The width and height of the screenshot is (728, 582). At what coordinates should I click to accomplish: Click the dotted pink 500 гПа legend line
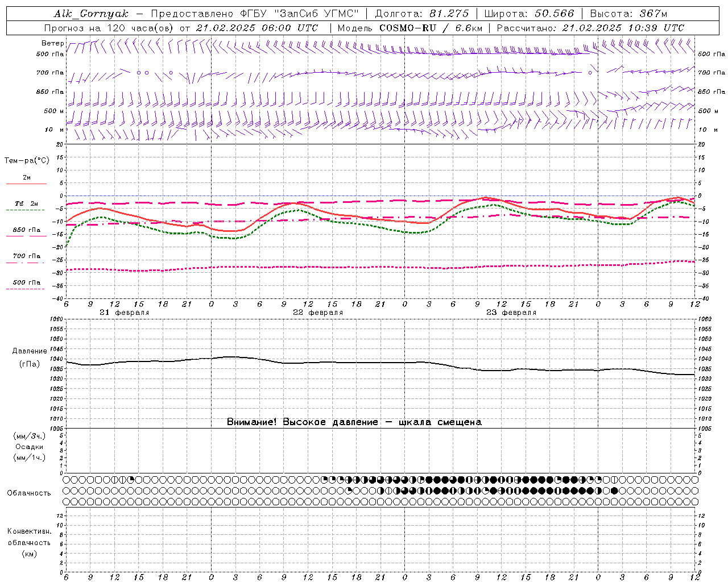[x=26, y=289]
